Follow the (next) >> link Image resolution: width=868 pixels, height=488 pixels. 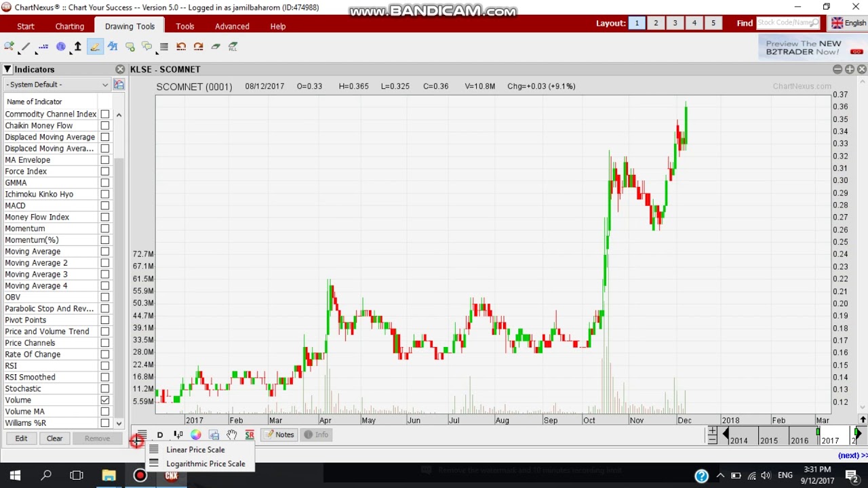(x=852, y=455)
